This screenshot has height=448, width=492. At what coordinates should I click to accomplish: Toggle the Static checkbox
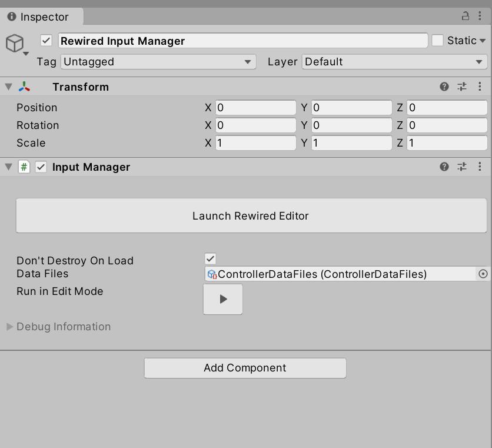(437, 41)
